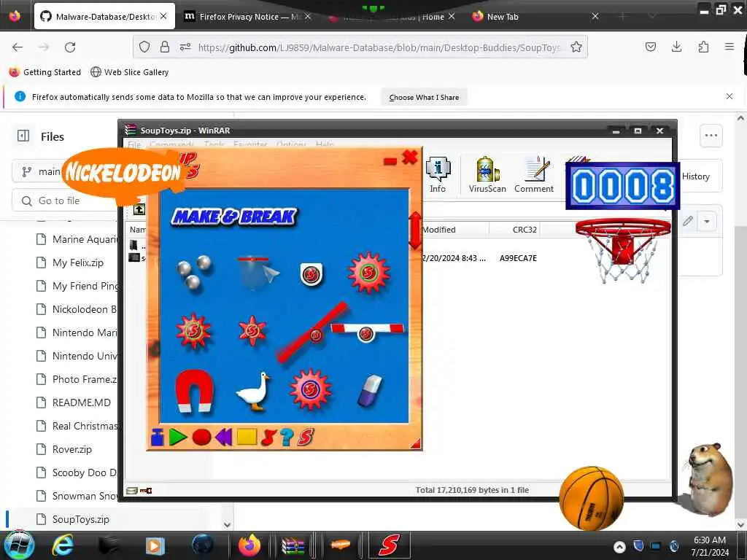Click the lock site-info icon
Viewport: 747px width, 560px height.
coord(165,47)
